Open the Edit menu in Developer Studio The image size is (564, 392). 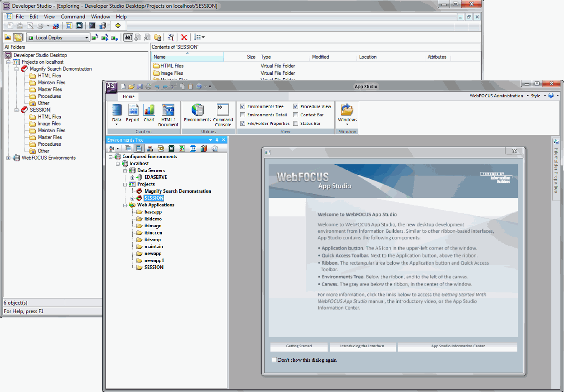34,17
